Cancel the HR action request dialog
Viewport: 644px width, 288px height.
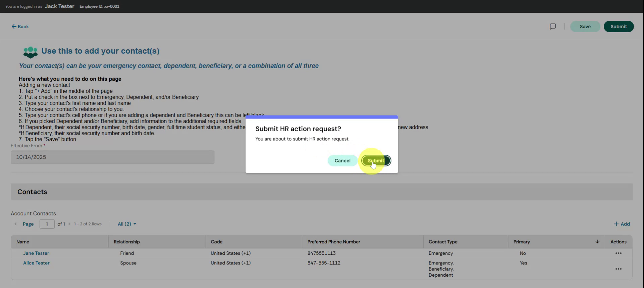click(x=342, y=160)
